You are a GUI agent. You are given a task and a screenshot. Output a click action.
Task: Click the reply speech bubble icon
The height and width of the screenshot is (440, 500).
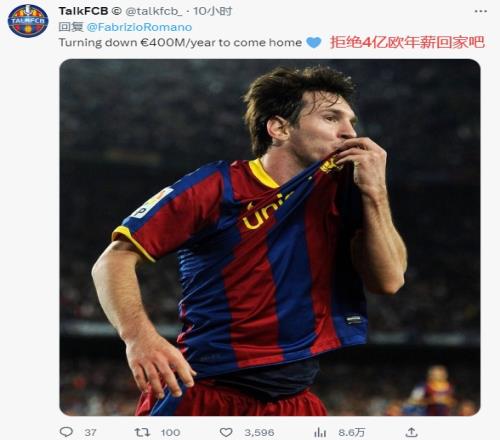(66, 432)
